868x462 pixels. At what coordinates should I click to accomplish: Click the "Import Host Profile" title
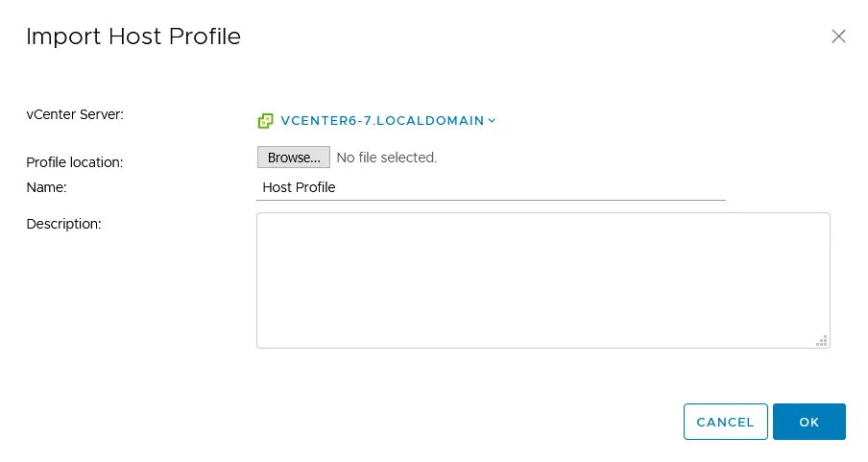pyautogui.click(x=133, y=36)
